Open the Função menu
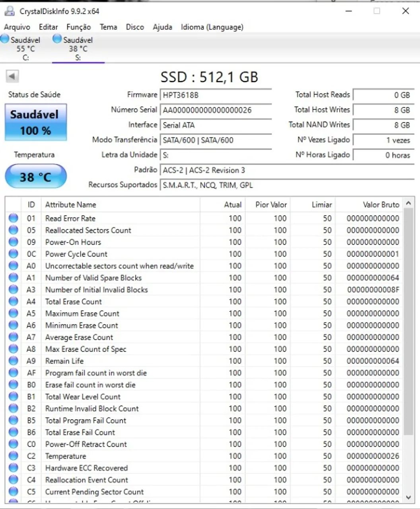 tap(78, 27)
